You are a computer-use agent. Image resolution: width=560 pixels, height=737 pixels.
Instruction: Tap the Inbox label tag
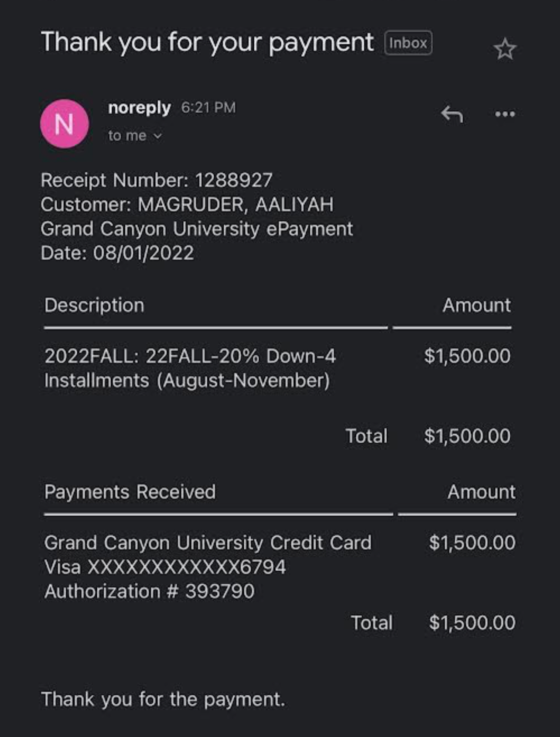click(408, 43)
